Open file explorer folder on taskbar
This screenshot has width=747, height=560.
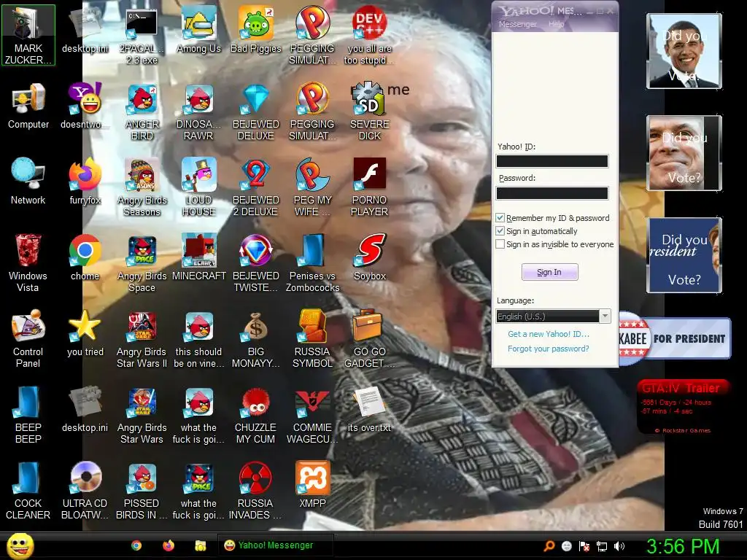(200, 545)
